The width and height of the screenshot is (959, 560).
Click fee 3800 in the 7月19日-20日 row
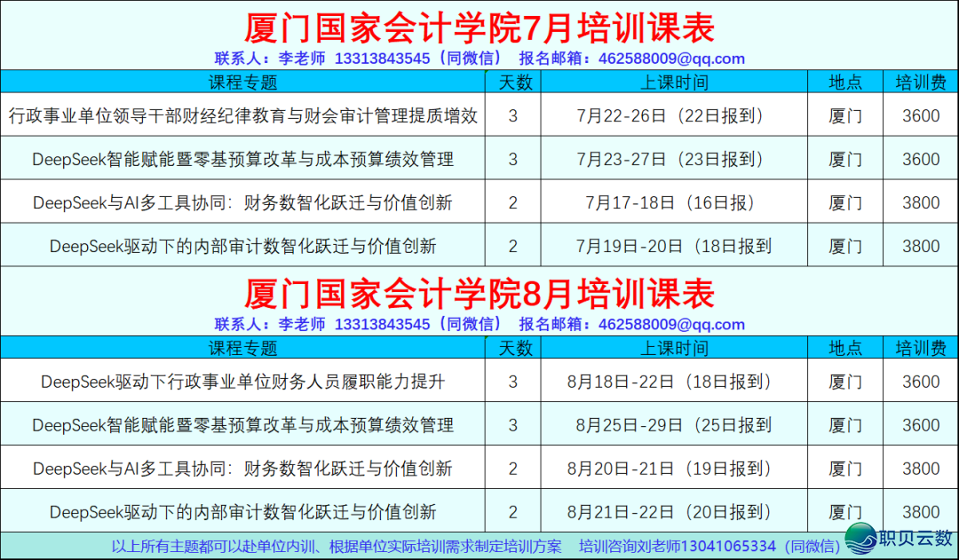tap(921, 246)
